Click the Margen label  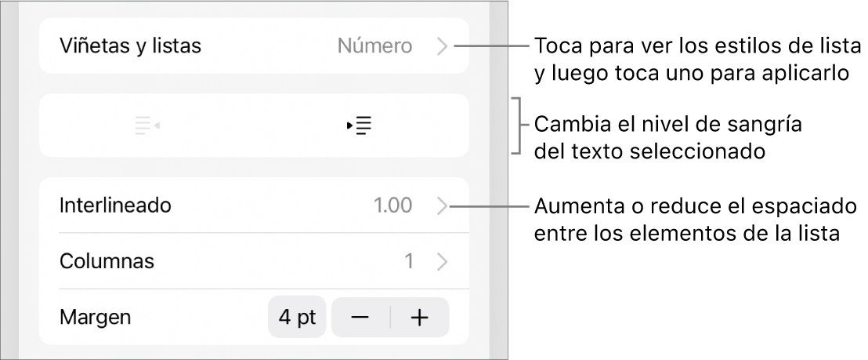point(95,318)
